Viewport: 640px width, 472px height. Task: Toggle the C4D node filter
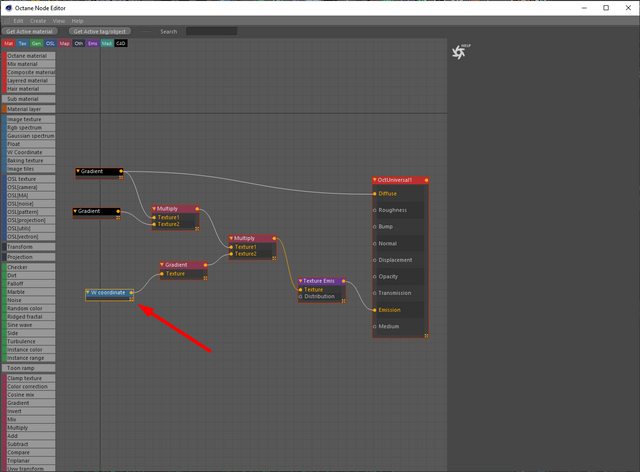(x=121, y=43)
